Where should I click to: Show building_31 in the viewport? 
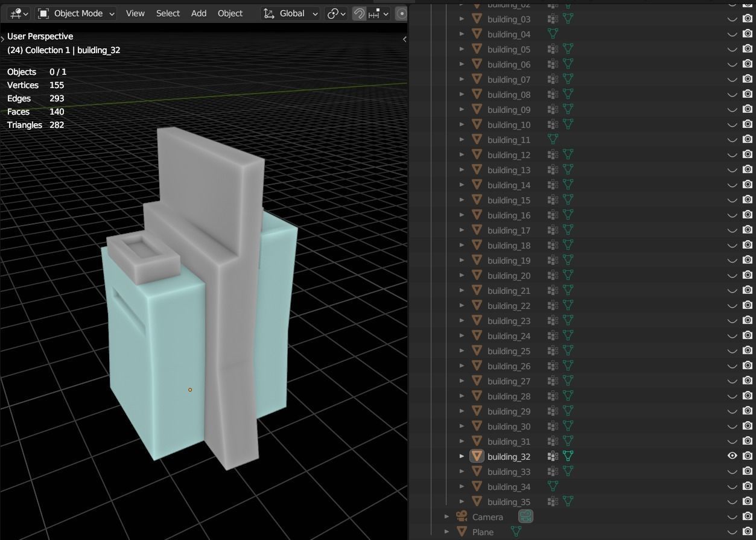click(732, 441)
